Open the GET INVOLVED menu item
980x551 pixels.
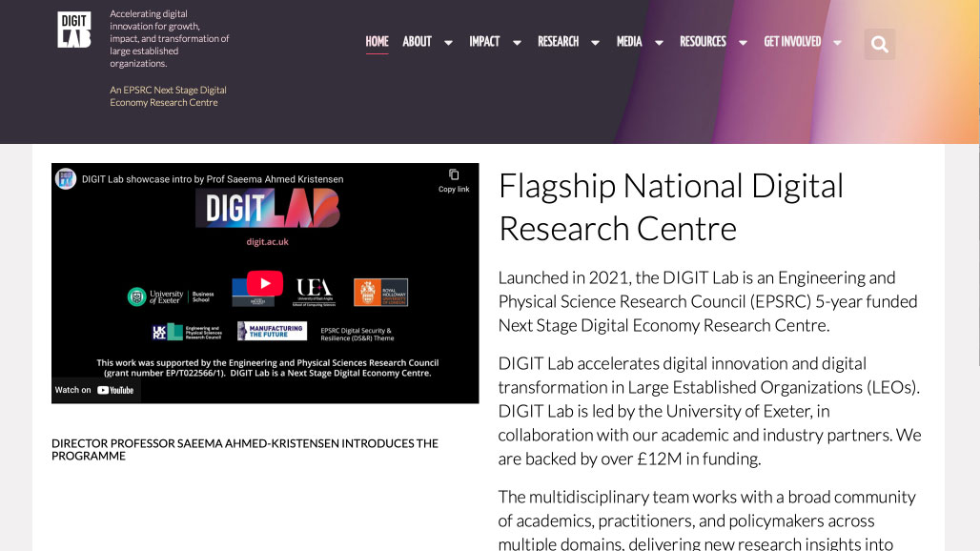[x=792, y=42]
